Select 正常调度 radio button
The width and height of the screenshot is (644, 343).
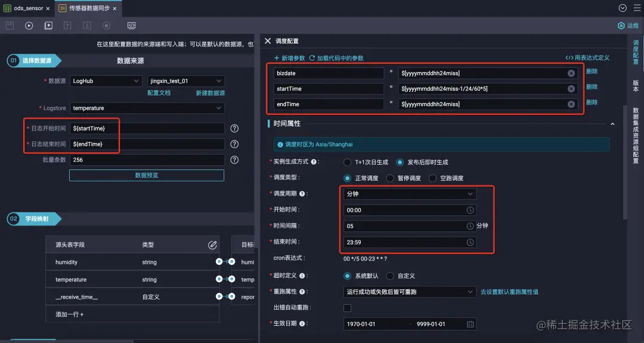(347, 178)
